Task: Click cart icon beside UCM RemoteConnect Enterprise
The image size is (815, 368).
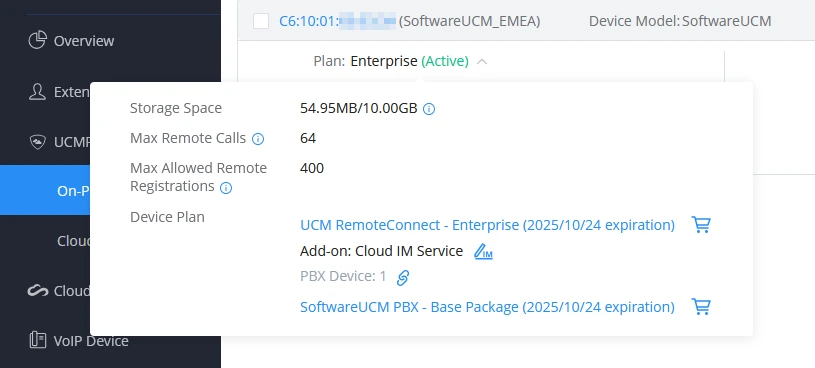Action: tap(701, 225)
